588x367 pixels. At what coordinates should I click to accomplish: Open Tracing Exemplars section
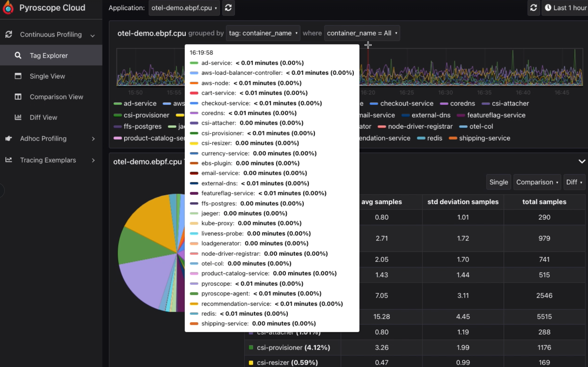pyautogui.click(x=48, y=160)
